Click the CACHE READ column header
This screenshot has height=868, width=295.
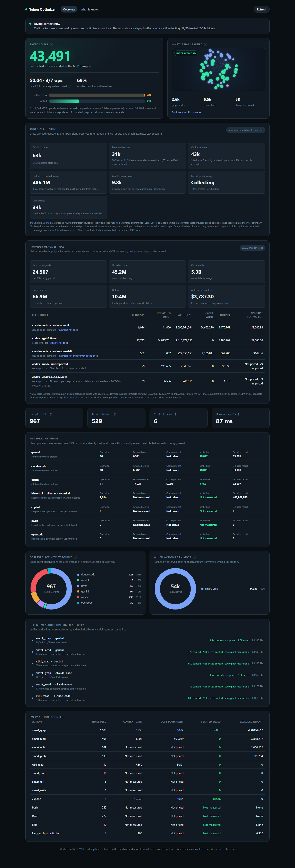pos(184,315)
